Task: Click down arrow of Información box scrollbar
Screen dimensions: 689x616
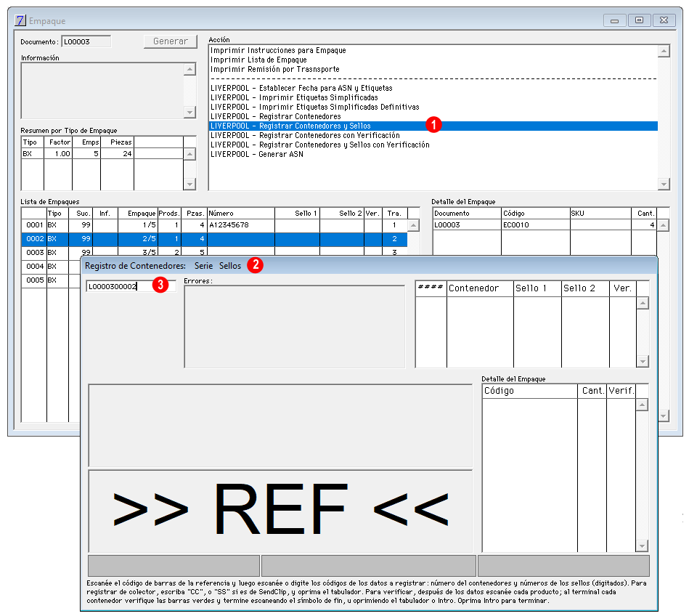Action: click(x=189, y=112)
